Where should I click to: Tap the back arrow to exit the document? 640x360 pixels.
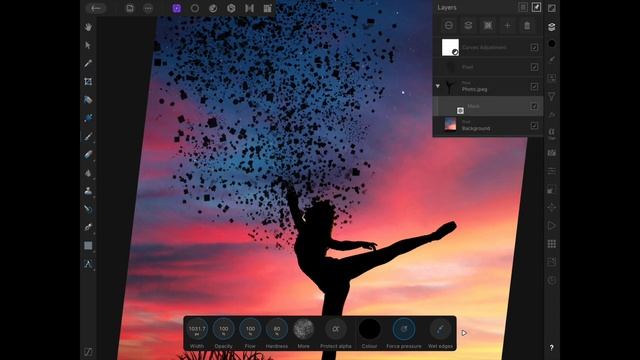96,8
